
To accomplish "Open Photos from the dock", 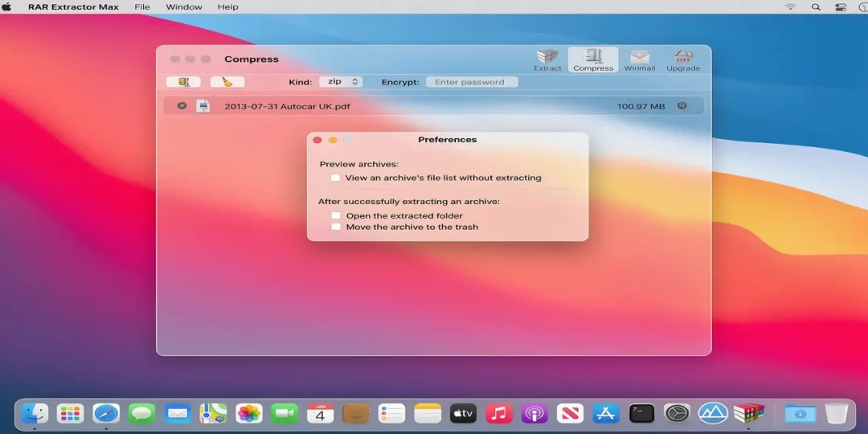I will point(249,413).
